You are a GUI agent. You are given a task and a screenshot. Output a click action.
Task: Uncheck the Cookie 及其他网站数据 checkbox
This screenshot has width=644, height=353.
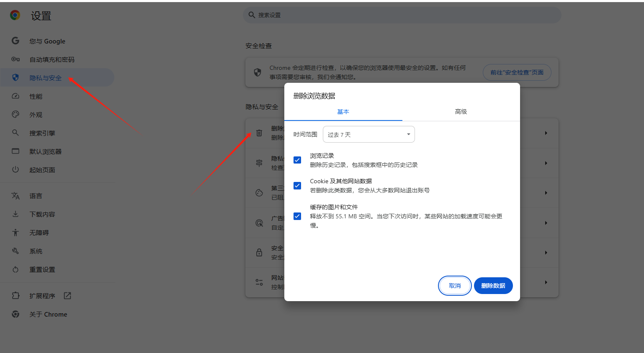[x=297, y=186]
